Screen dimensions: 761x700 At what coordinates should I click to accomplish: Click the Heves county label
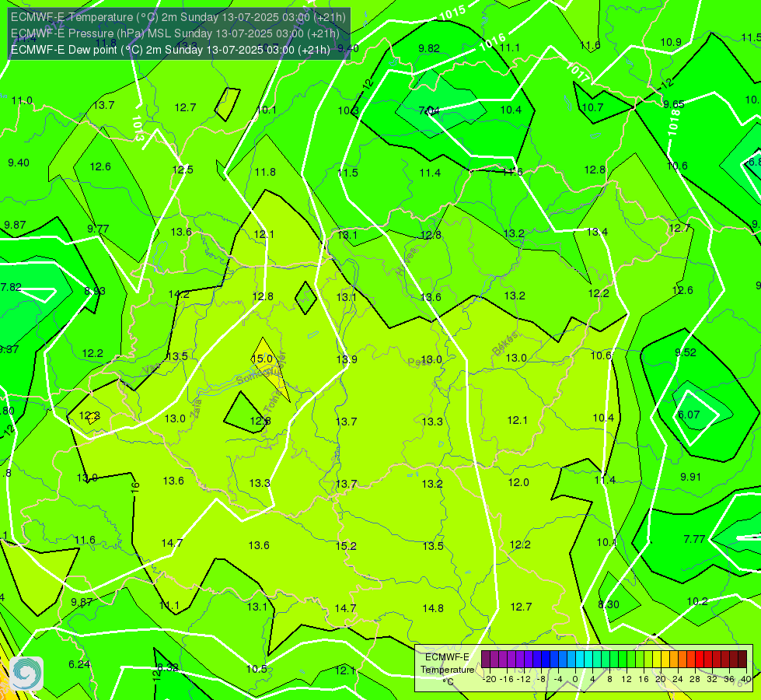(x=407, y=262)
